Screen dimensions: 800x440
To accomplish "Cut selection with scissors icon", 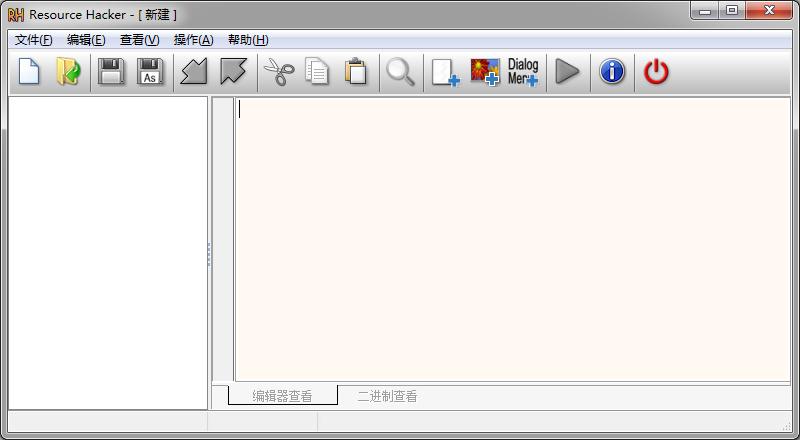I will coord(279,71).
